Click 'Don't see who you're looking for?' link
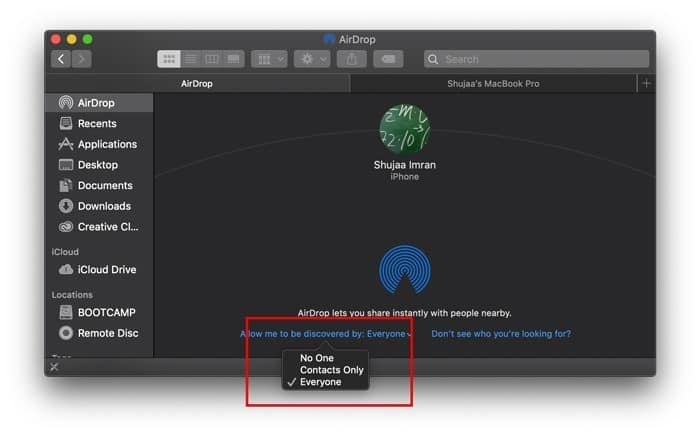 click(501, 334)
